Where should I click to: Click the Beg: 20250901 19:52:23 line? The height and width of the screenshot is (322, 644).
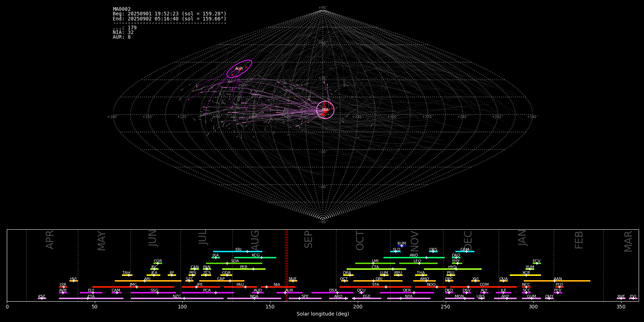tap(170, 14)
